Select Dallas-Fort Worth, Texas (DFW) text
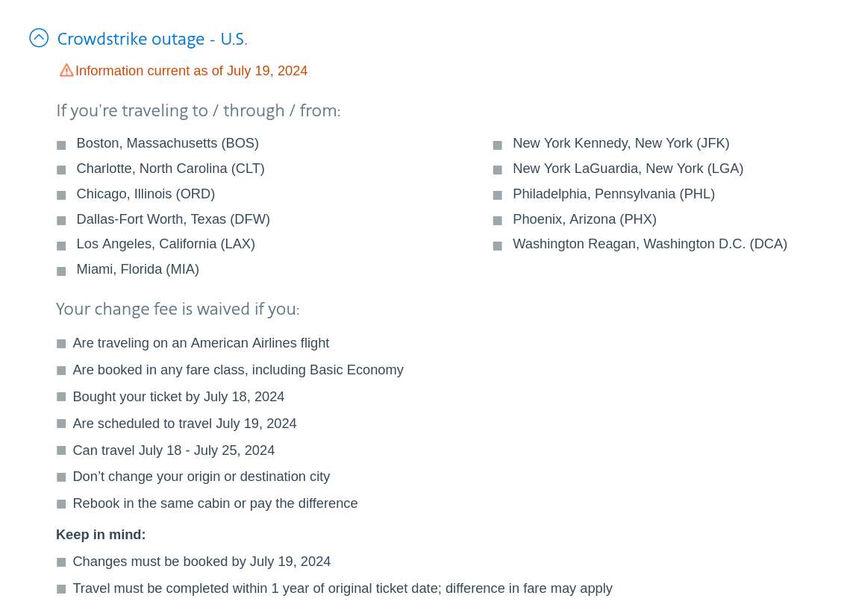 coord(173,219)
